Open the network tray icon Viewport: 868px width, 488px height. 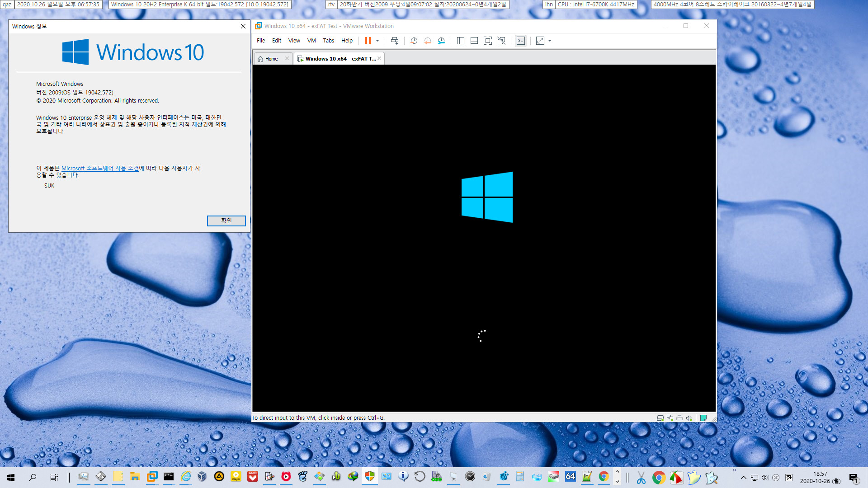pyautogui.click(x=754, y=478)
